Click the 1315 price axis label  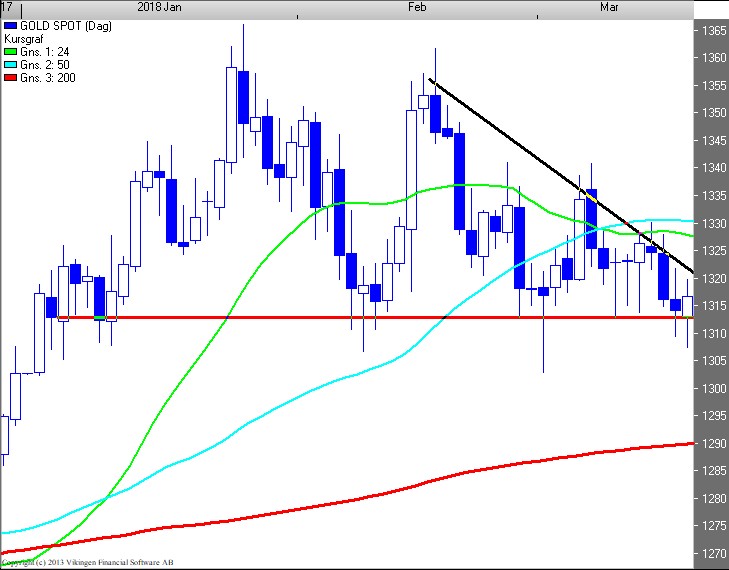point(713,305)
